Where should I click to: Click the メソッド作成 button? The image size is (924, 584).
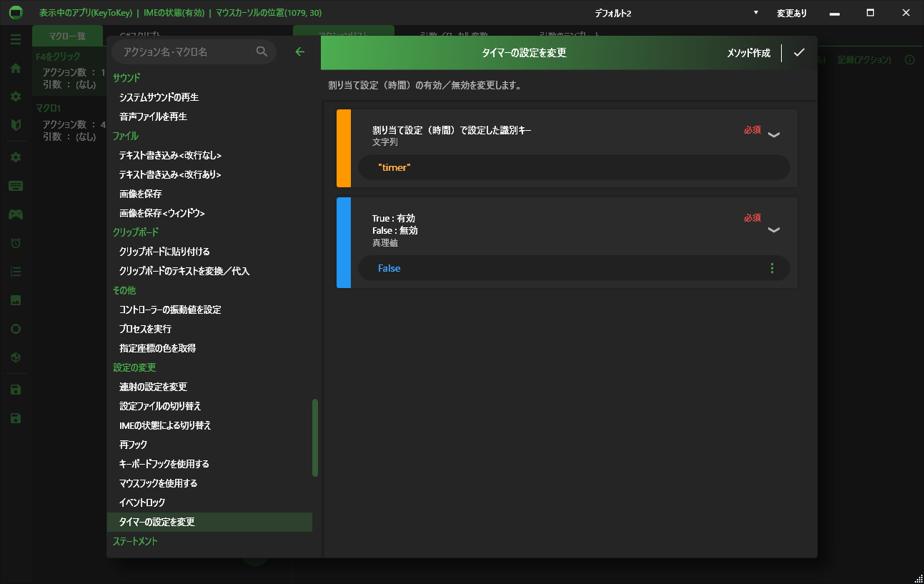click(748, 52)
